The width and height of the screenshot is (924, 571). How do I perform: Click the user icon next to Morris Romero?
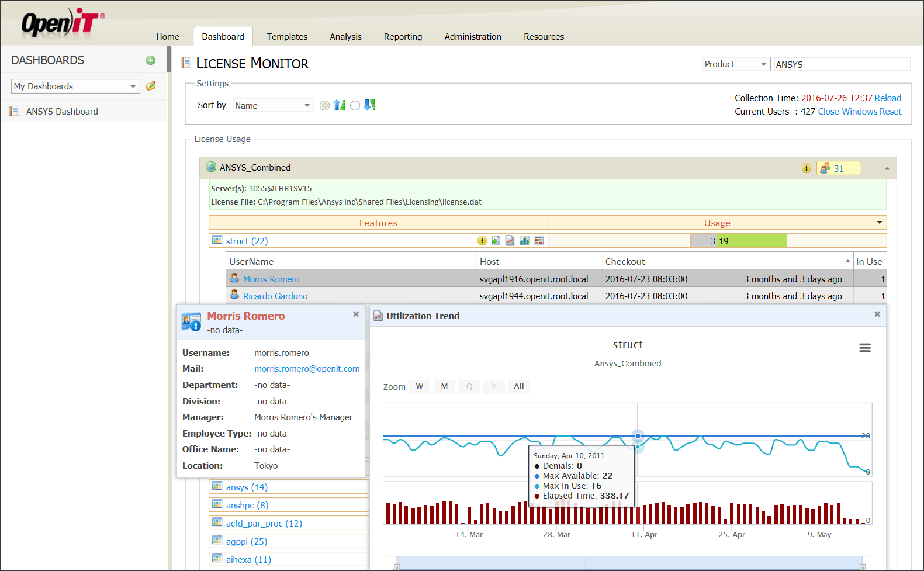[234, 278]
